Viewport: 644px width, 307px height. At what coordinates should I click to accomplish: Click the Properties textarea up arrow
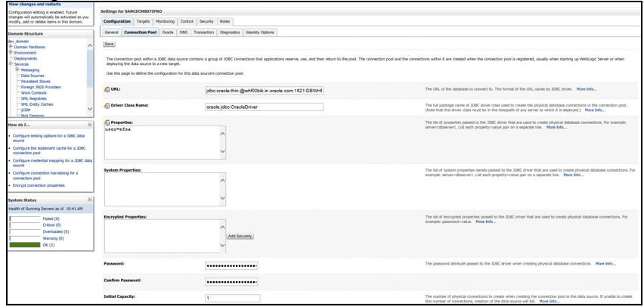[x=223, y=134]
